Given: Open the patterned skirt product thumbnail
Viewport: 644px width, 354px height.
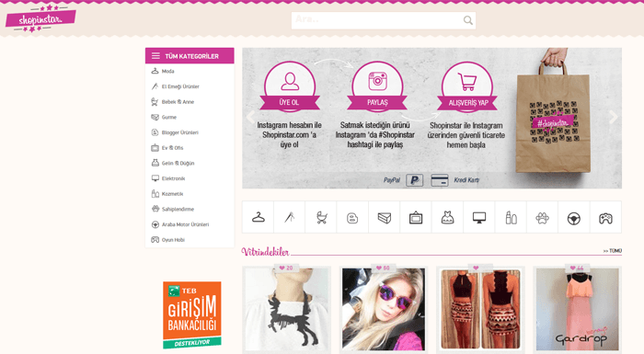Looking at the screenshot, I should [480, 310].
